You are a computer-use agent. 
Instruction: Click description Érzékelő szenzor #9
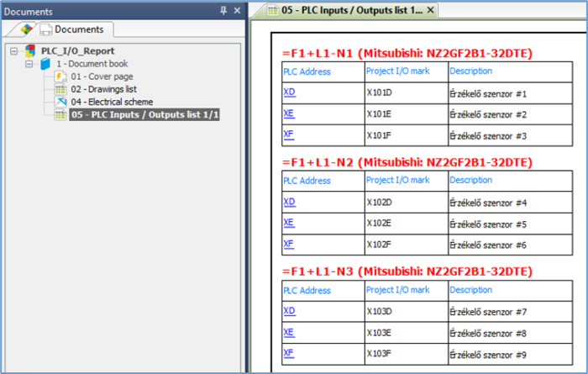pos(488,355)
